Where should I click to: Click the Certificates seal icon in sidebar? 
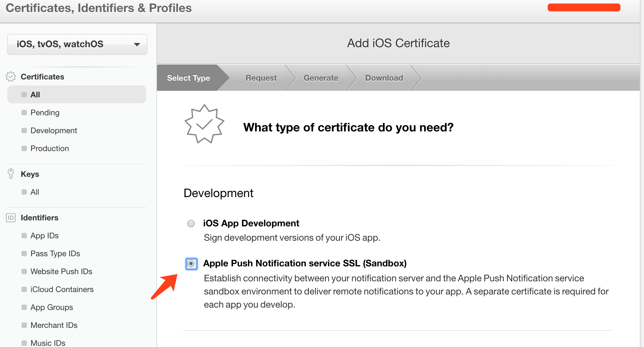11,77
